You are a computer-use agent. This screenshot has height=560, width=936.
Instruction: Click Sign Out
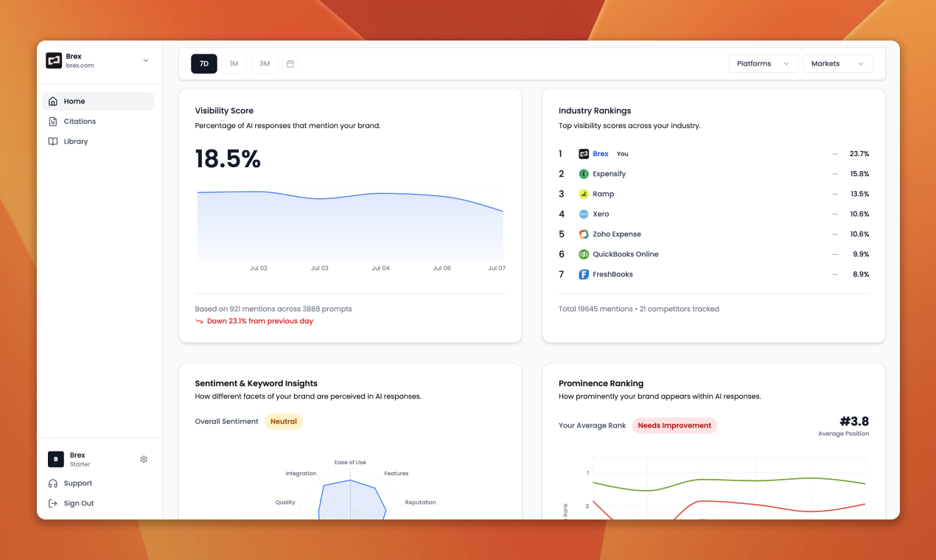tap(79, 503)
